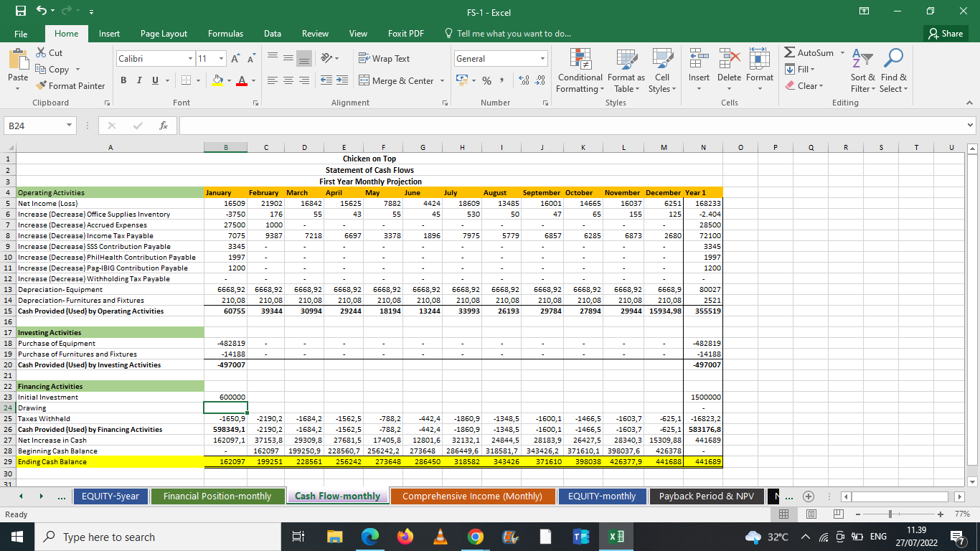Open the General number format dropdown
The height and width of the screenshot is (551, 980).
tap(544, 59)
